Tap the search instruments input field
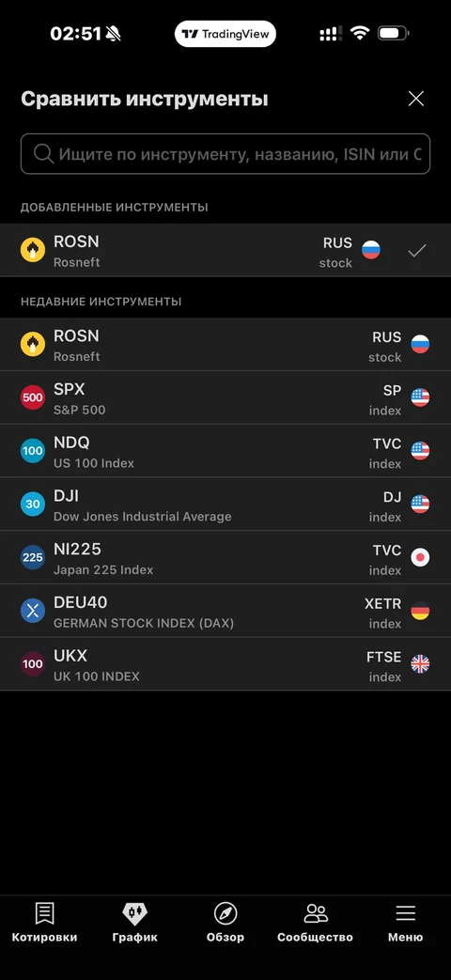Image resolution: width=451 pixels, height=980 pixels. point(225,154)
